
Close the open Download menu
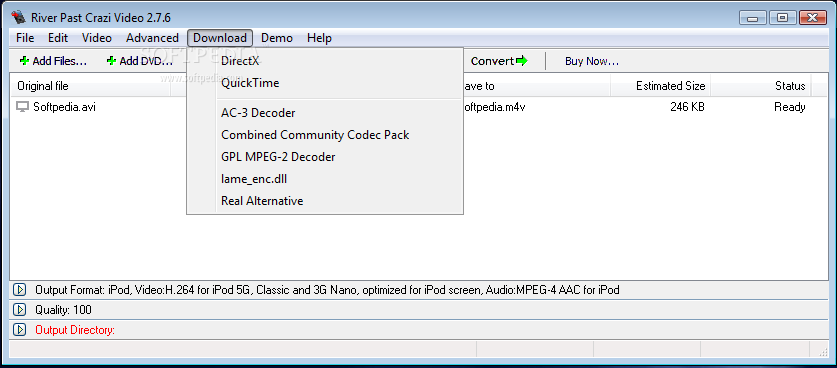coord(220,38)
